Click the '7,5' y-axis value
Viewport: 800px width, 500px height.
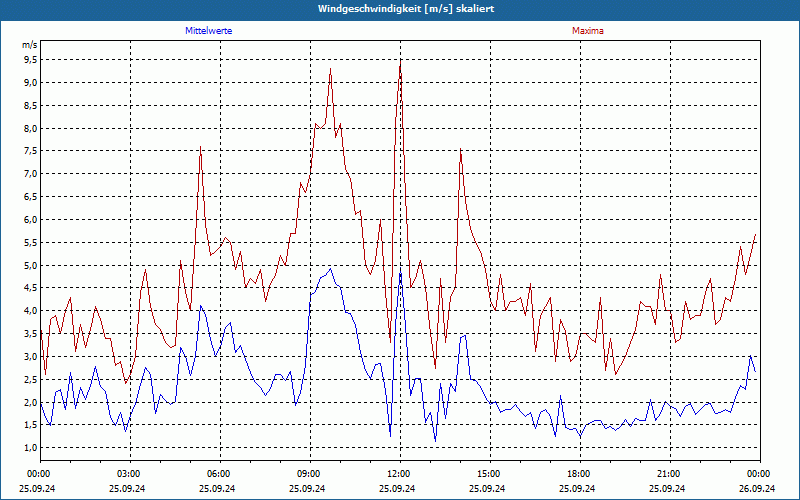(31, 151)
